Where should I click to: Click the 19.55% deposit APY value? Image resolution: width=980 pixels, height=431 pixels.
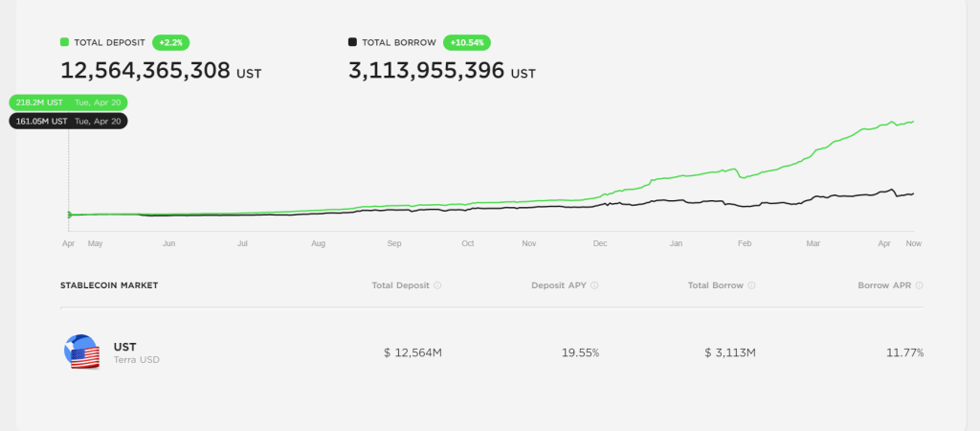pos(581,352)
